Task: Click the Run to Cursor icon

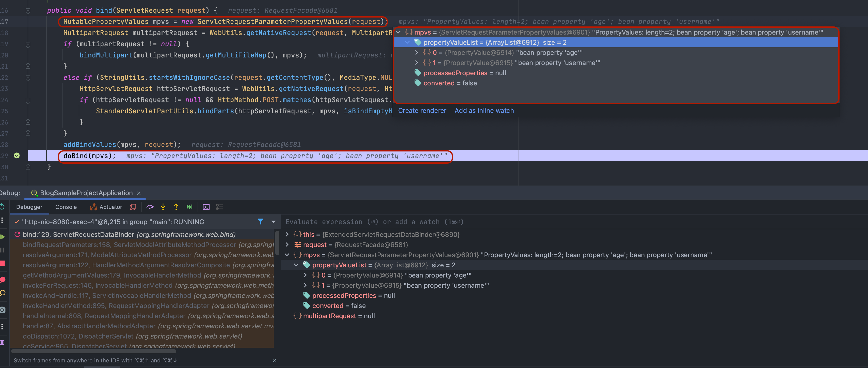Action: point(189,207)
